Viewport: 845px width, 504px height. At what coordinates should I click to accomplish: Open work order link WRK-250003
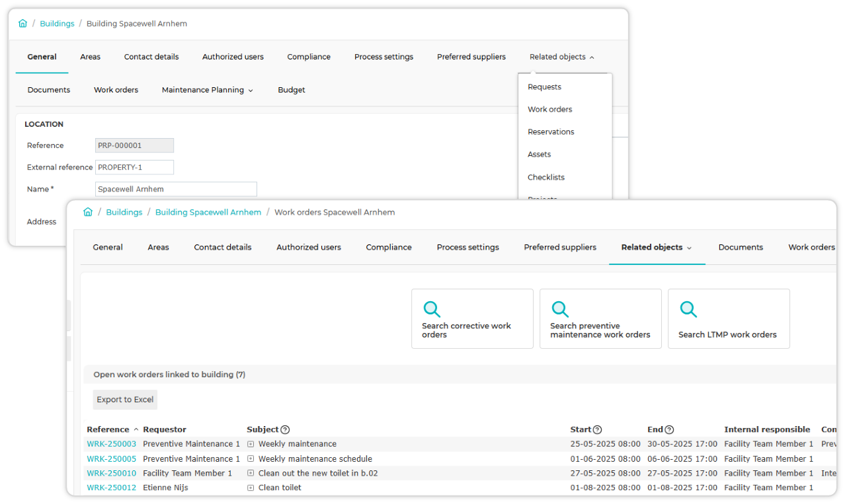pos(112,444)
